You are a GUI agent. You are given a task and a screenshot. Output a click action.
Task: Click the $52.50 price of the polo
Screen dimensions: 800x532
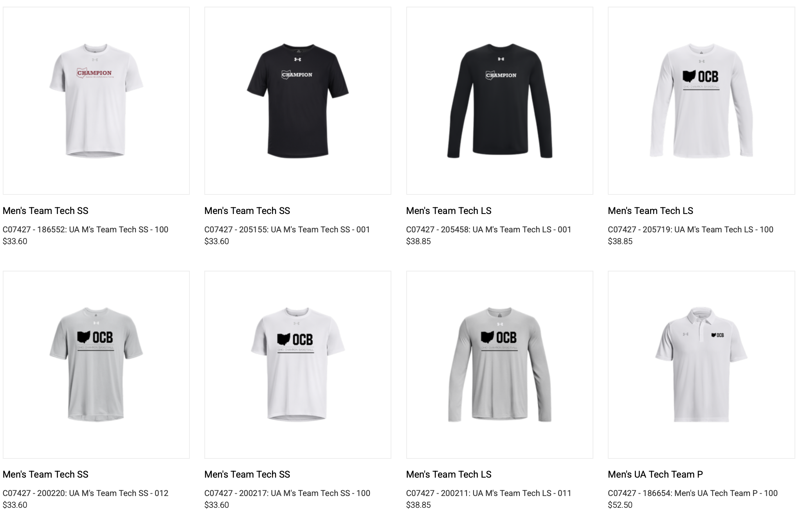[x=620, y=505]
